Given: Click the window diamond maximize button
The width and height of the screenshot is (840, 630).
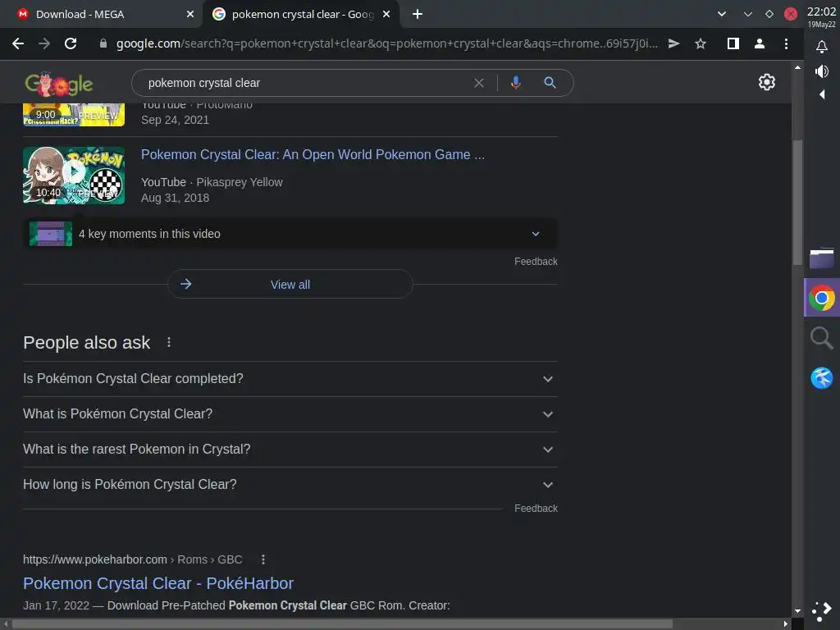Looking at the screenshot, I should tap(769, 15).
